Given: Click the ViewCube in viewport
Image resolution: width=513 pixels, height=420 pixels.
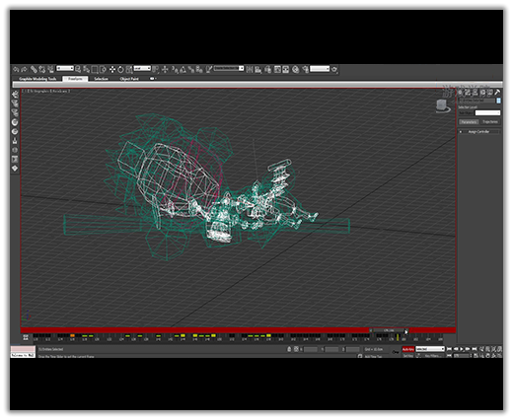Looking at the screenshot, I should tap(443, 105).
